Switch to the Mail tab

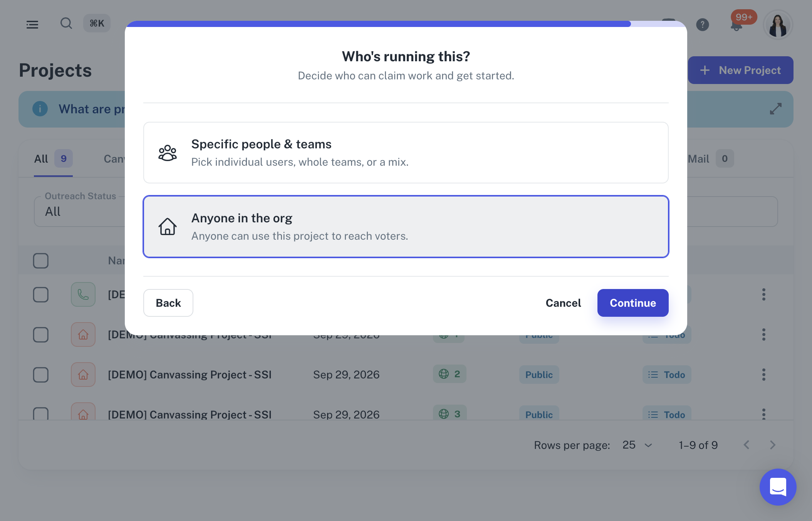tap(711, 159)
